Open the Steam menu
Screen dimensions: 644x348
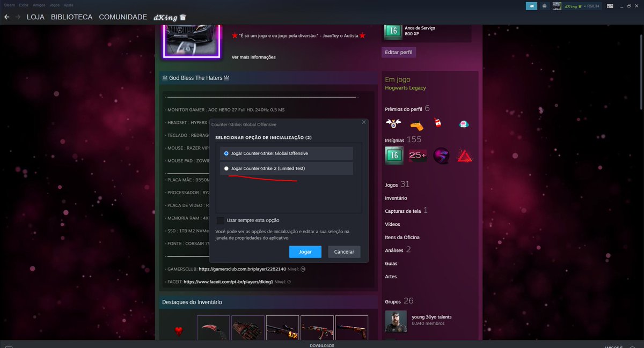click(9, 5)
